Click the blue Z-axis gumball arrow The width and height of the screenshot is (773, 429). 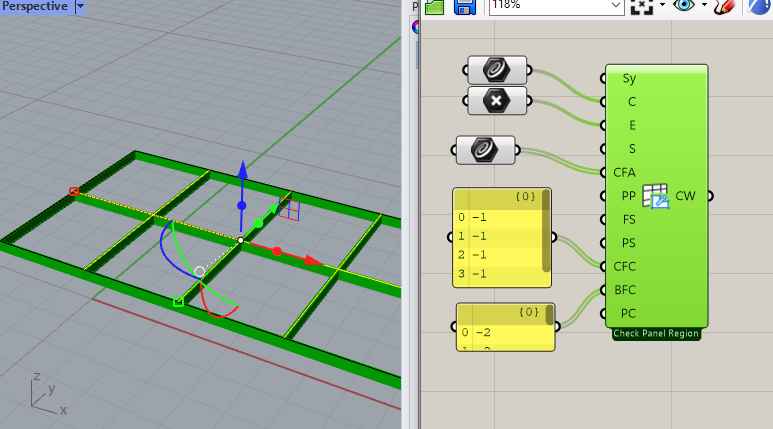click(243, 170)
